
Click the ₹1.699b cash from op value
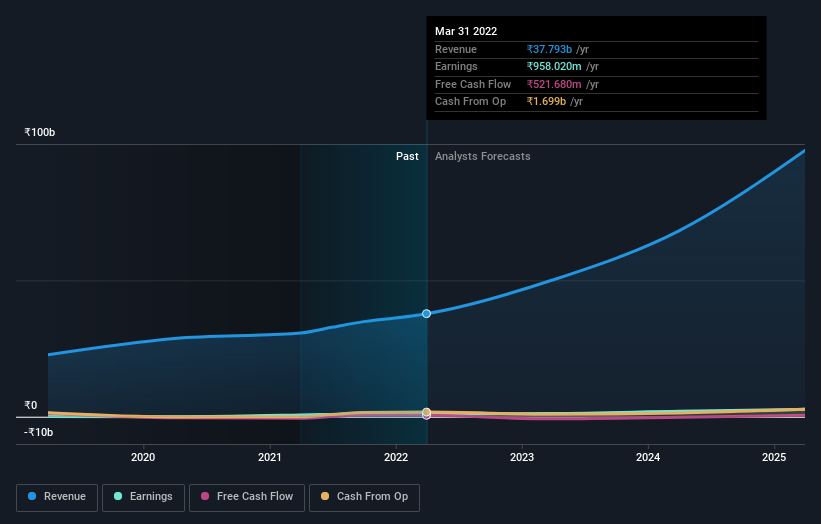[546, 102]
